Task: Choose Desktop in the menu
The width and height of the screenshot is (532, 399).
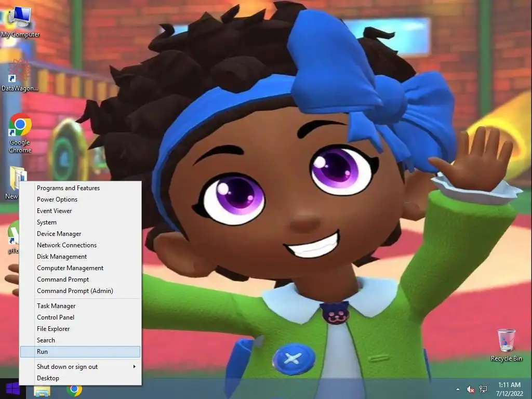Action: pos(80,378)
